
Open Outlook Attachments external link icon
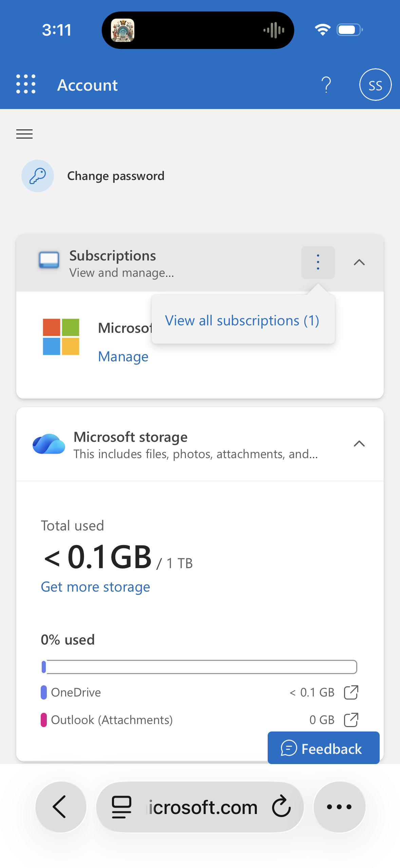point(351,720)
